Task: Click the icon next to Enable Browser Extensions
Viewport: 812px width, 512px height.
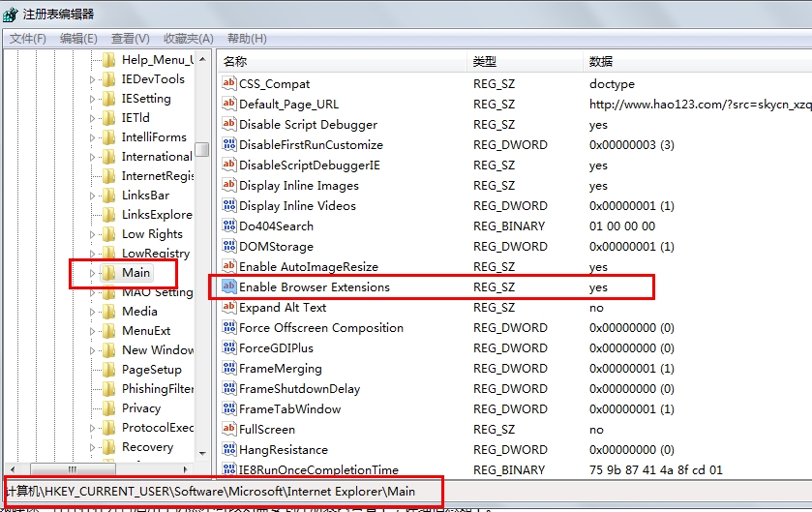Action: pyautogui.click(x=229, y=287)
